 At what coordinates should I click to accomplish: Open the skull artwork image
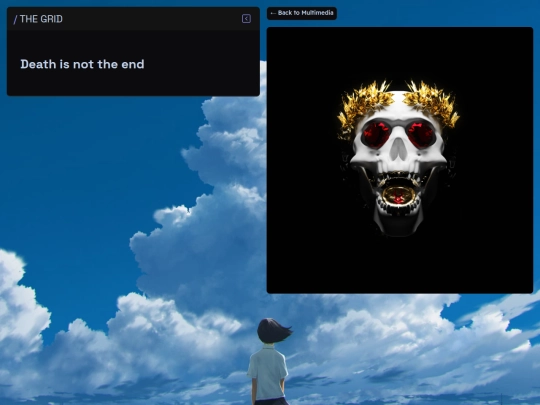click(400, 160)
